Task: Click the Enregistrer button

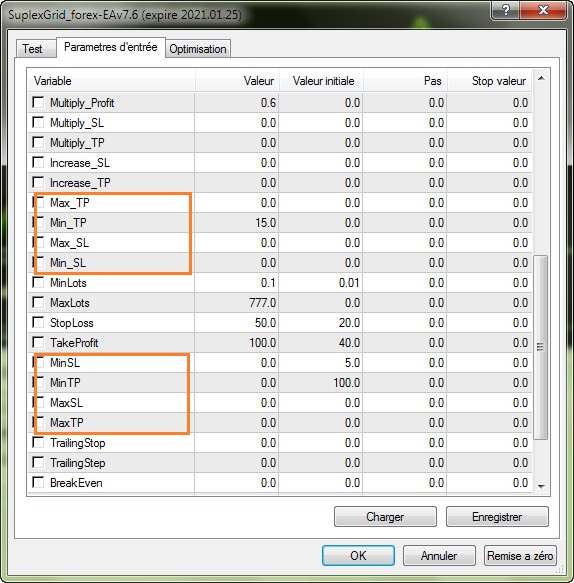Action: click(497, 516)
